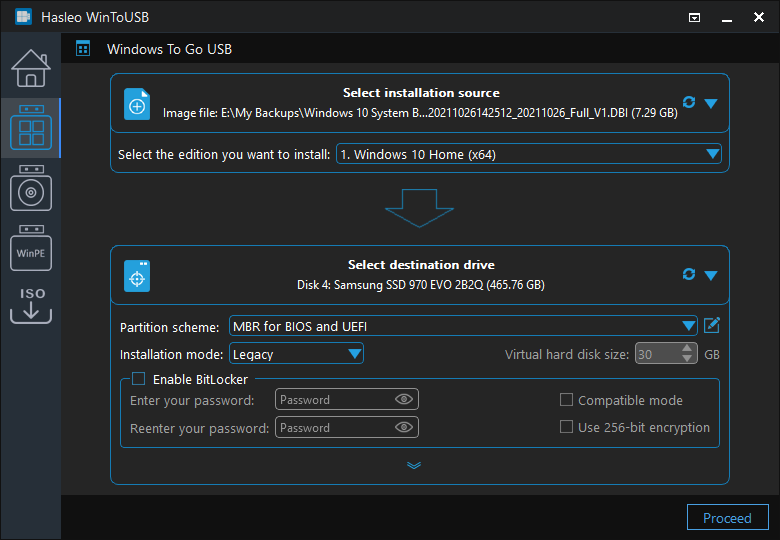Click the Reenter your password field

click(x=347, y=427)
